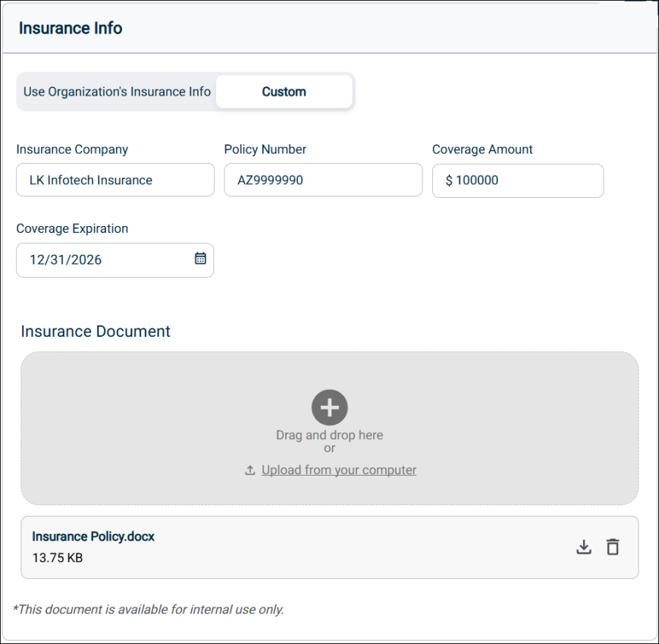Click the internal use only note

click(149, 609)
